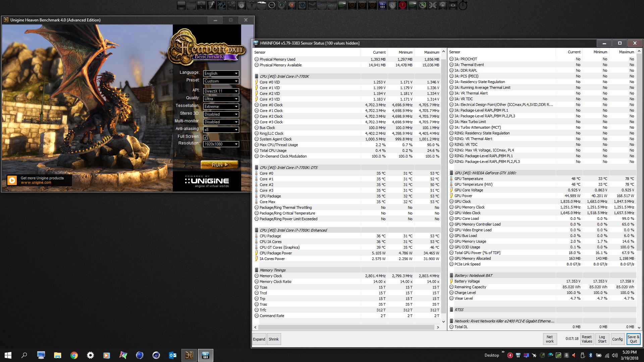Click airplane mode tray icon
This screenshot has width=644, height=362.
534,355
